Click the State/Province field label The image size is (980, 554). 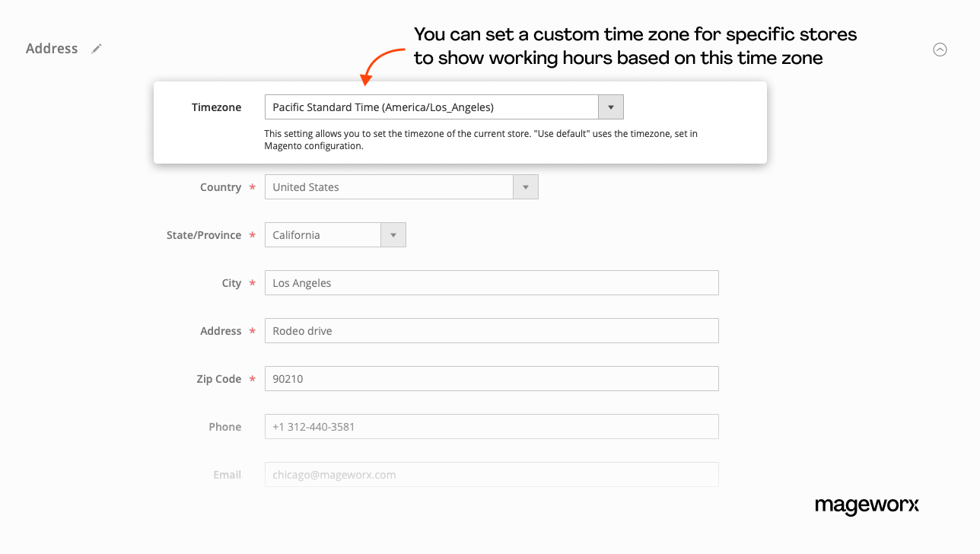(x=204, y=235)
